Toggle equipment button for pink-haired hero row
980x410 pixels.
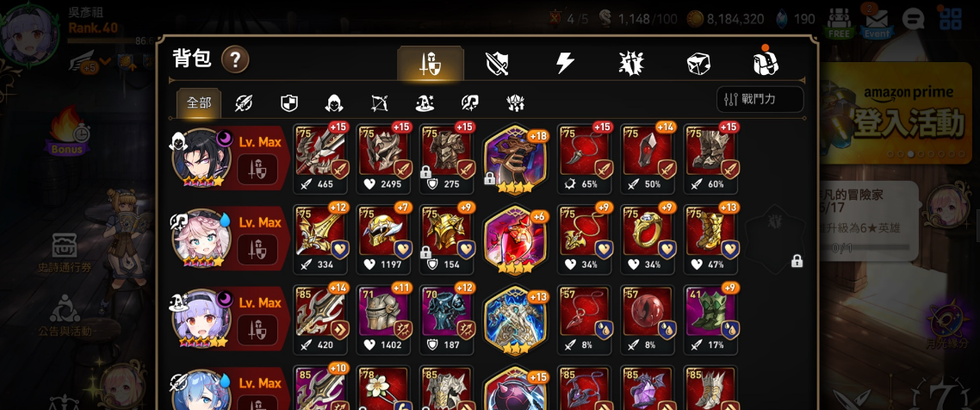pos(257,250)
